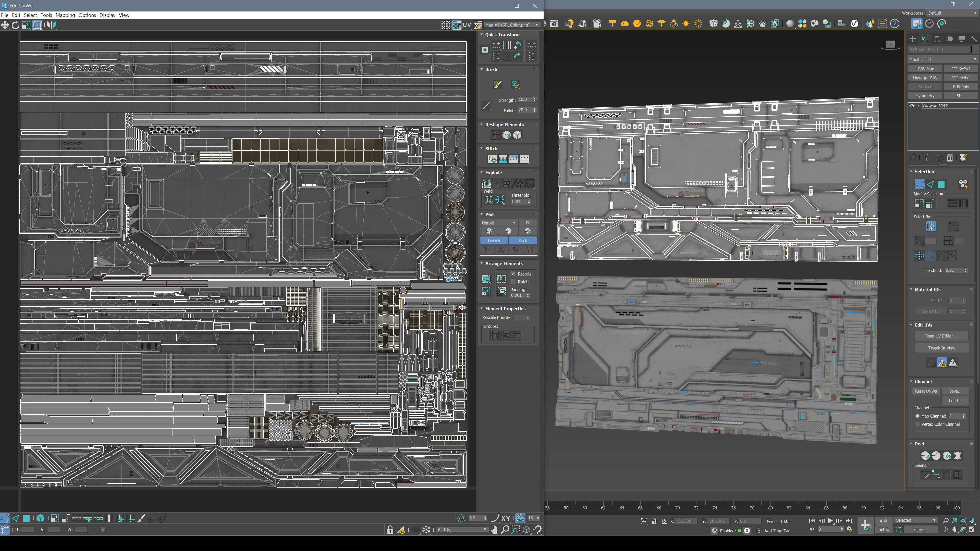Screen dimensions: 980x551
Task: Select the Move tool in UV editor
Action: 5,25
